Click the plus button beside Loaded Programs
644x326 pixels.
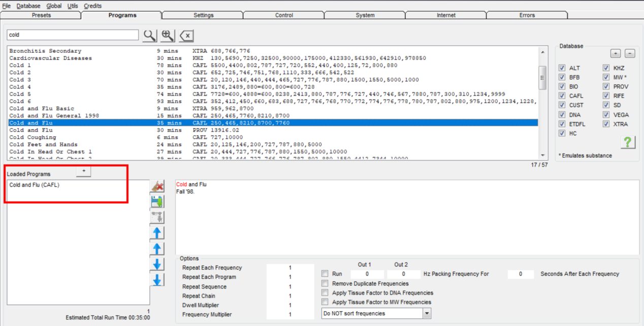click(83, 172)
